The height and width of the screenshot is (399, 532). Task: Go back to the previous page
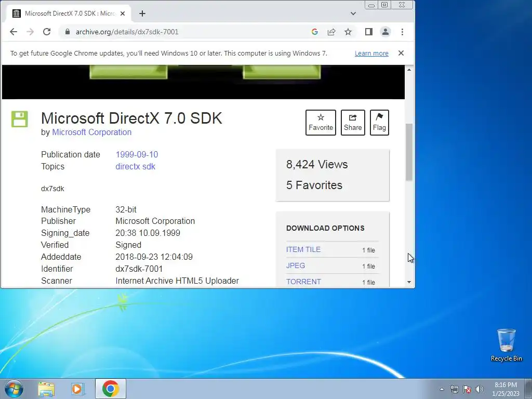pos(14,32)
